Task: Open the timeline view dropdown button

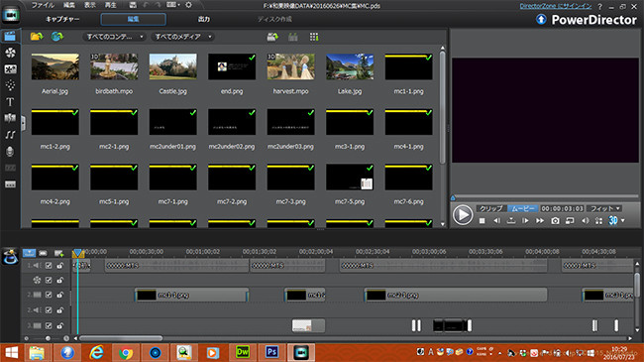Action: (29, 253)
